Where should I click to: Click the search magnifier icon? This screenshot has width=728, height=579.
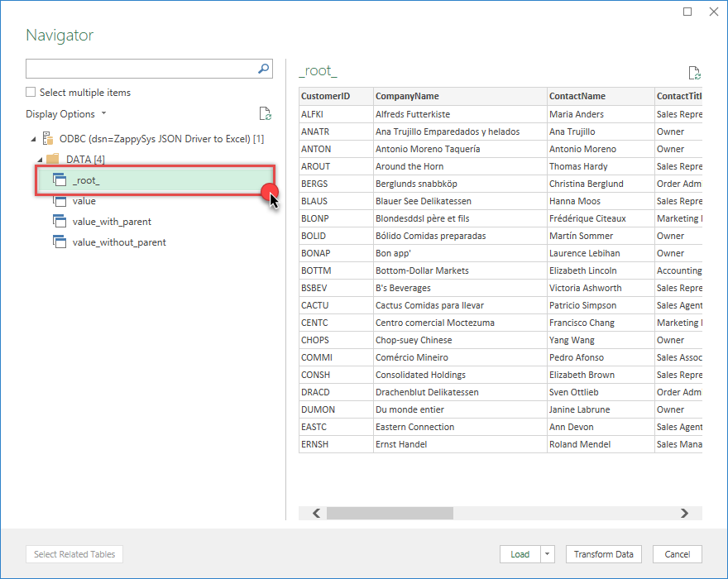click(264, 69)
